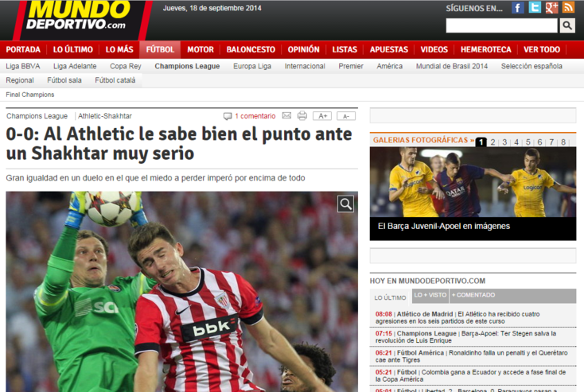This screenshot has height=392, width=584.
Task: Open the BALONCESTO menu section
Action: coord(251,49)
